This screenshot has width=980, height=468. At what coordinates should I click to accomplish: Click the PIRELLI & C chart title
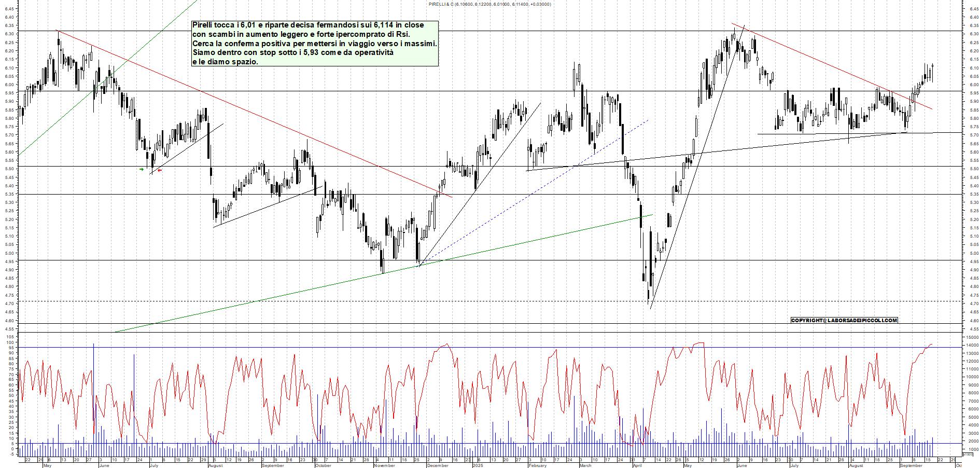[x=489, y=4]
